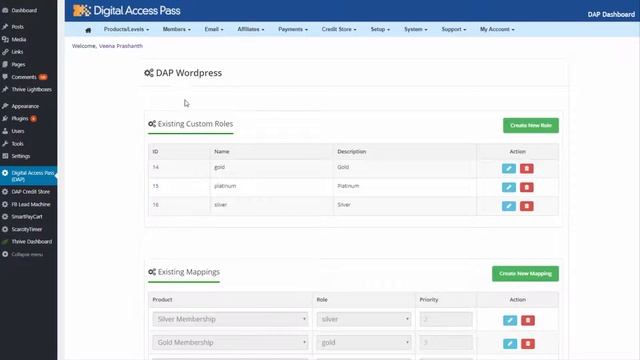The height and width of the screenshot is (360, 640).
Task: Delete the Silver Membership mapping
Action: click(528, 320)
